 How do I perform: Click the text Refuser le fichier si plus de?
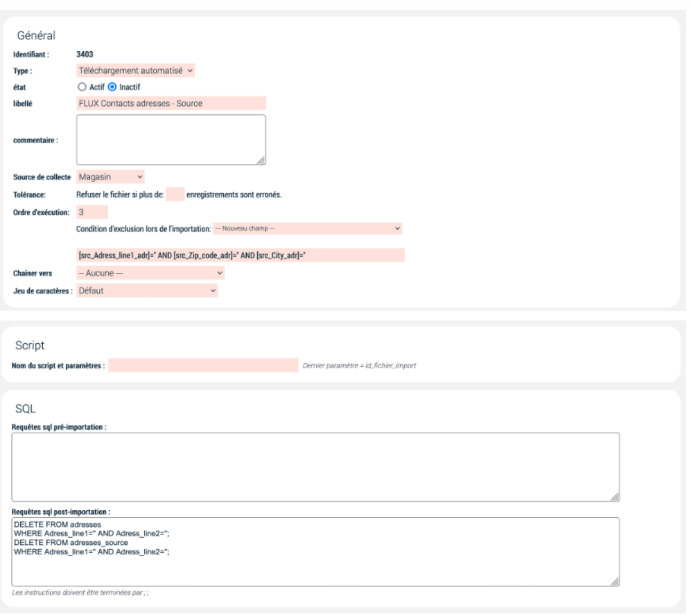[x=120, y=195]
